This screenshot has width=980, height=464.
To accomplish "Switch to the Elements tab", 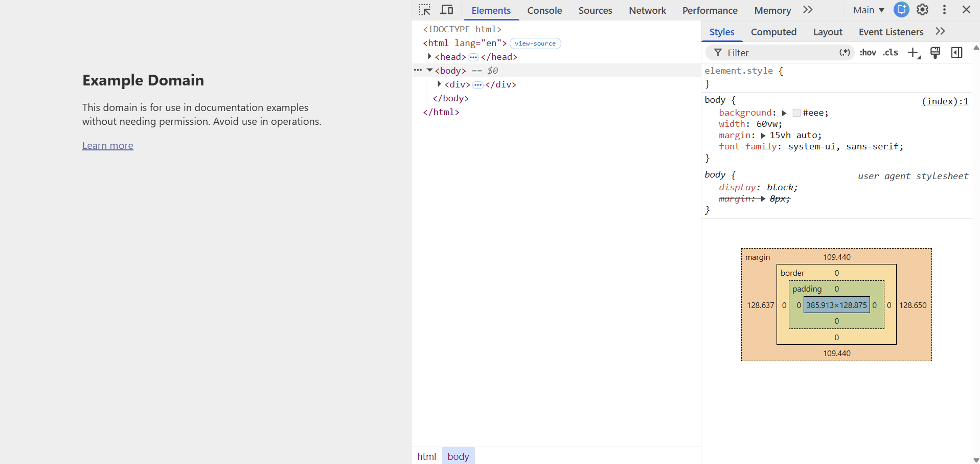I will click(x=491, y=10).
